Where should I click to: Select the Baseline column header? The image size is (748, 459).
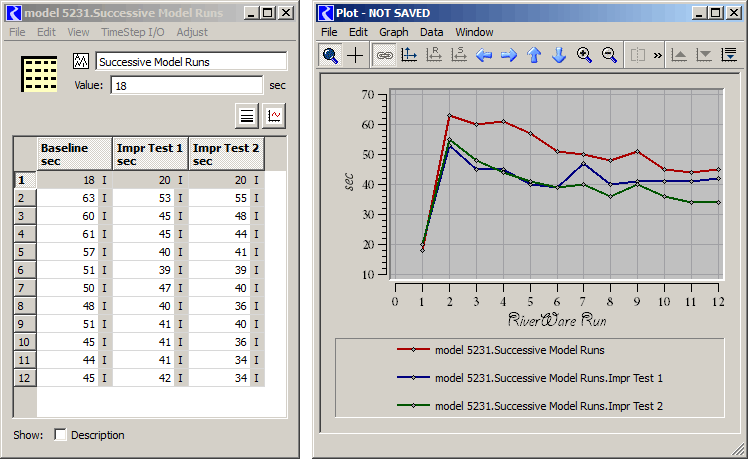(74, 154)
